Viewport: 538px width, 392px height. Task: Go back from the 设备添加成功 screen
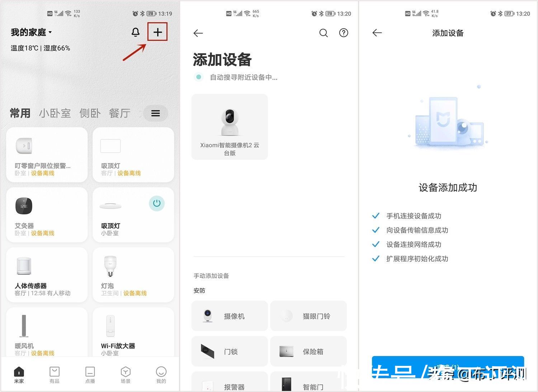click(377, 33)
